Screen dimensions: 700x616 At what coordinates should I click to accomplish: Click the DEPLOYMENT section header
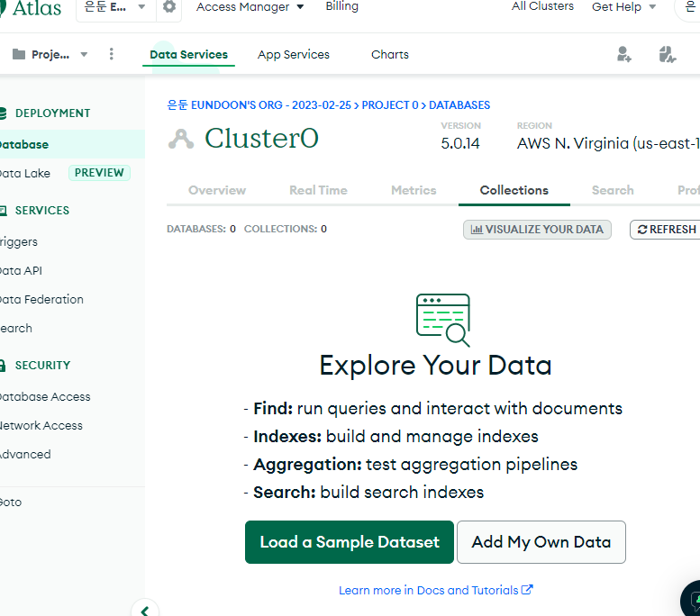pos(52,113)
